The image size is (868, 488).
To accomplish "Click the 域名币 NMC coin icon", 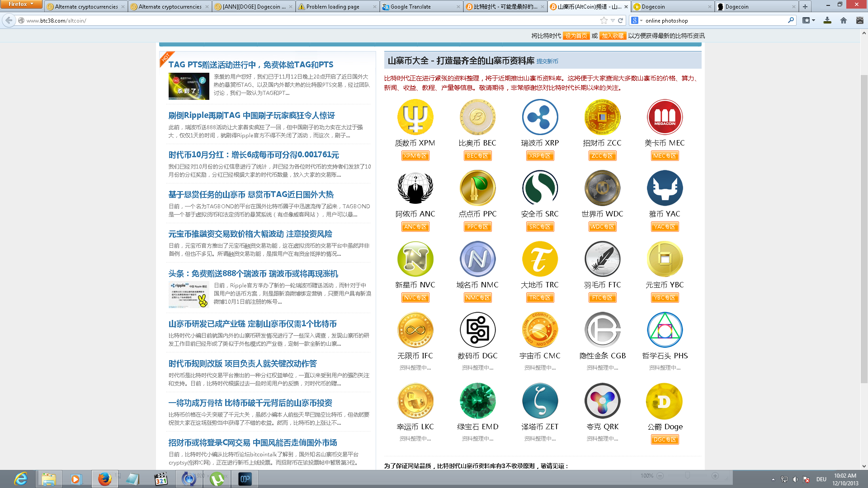I will tap(477, 259).
